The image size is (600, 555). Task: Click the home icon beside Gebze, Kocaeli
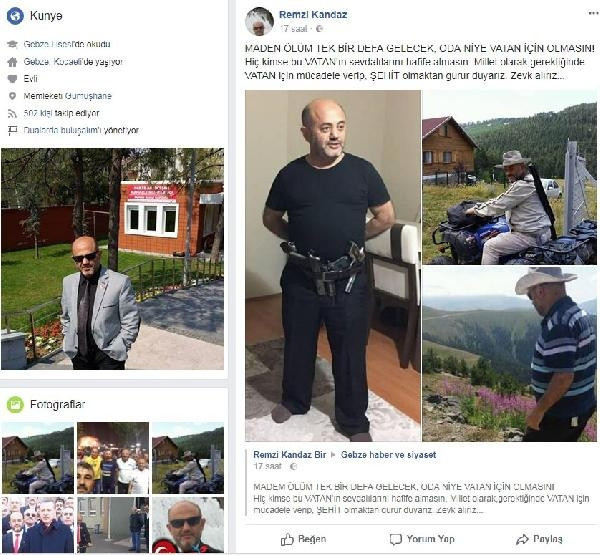[12, 62]
